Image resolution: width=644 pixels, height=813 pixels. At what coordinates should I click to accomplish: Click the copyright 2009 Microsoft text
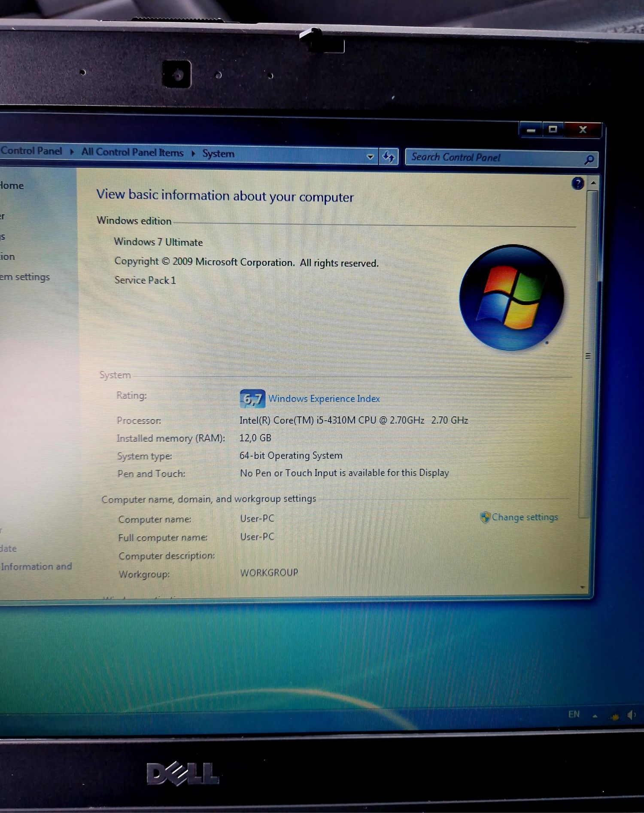click(x=246, y=262)
